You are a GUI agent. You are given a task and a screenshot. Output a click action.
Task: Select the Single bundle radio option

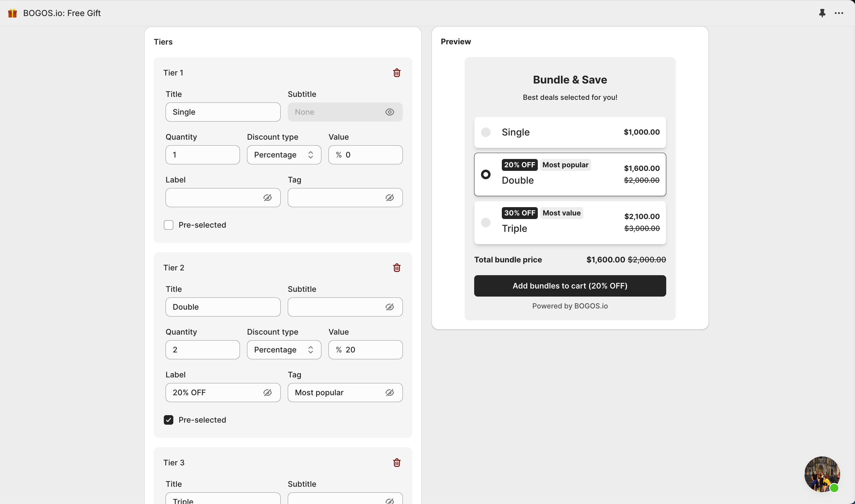(x=485, y=132)
